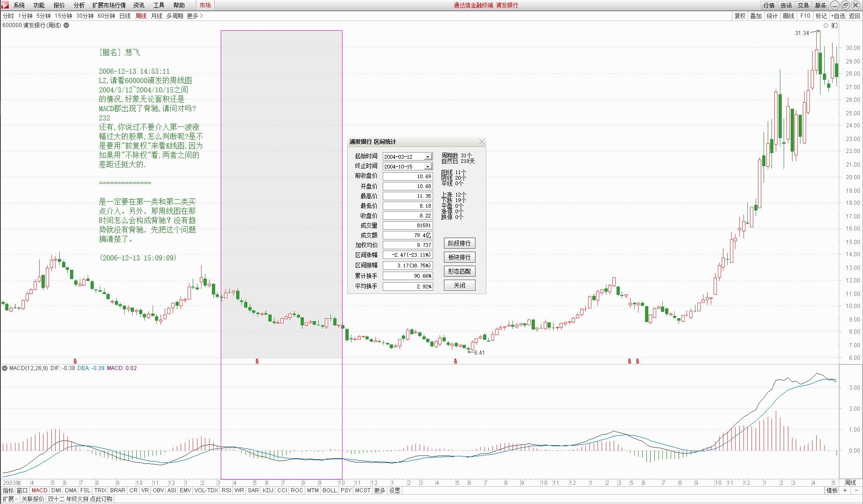Toggle the 复权 option in the toolbar

[740, 16]
